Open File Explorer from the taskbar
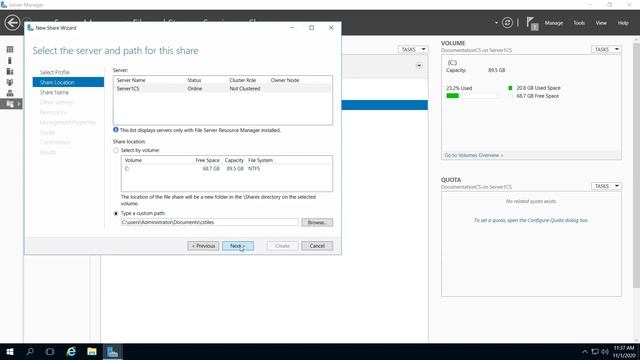Image resolution: width=640 pixels, height=360 pixels. [92, 351]
